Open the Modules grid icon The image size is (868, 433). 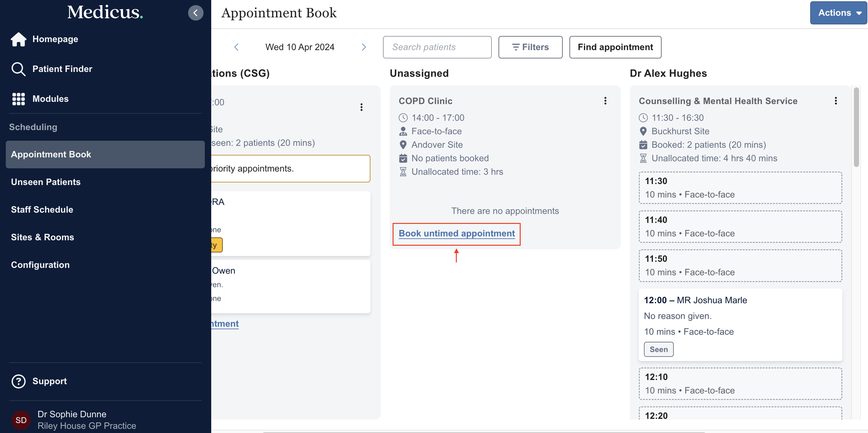pos(19,99)
